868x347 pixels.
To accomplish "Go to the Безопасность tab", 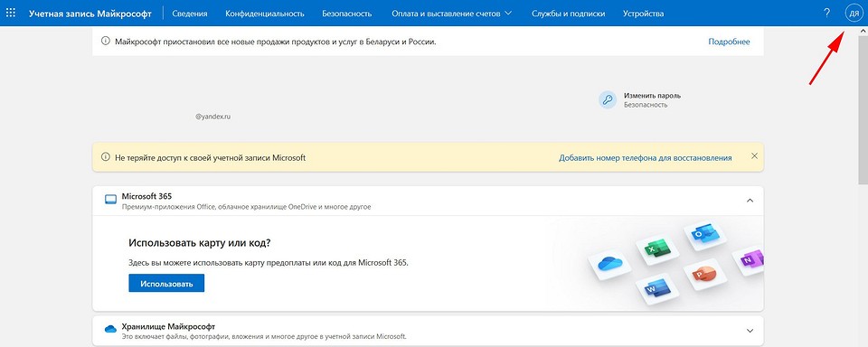I will [x=346, y=14].
